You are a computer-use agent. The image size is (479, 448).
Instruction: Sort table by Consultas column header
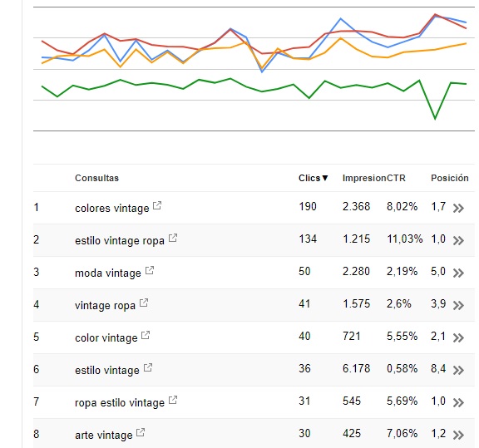96,178
